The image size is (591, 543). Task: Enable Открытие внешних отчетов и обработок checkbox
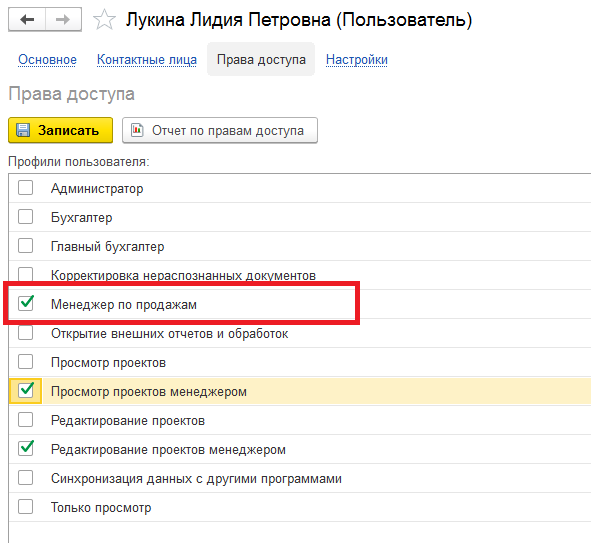26,333
